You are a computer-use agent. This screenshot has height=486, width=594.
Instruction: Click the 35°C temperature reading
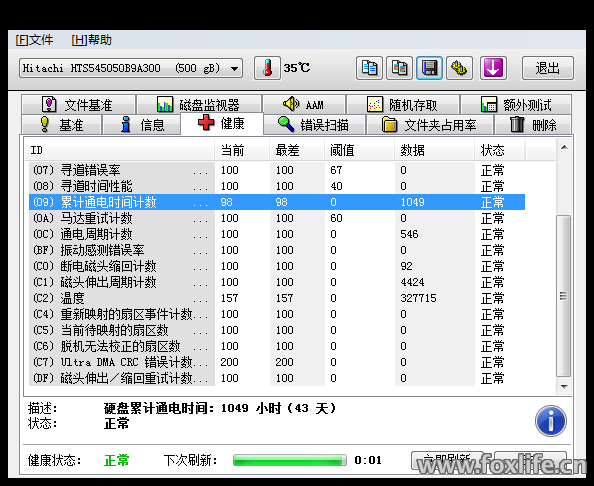[297, 68]
